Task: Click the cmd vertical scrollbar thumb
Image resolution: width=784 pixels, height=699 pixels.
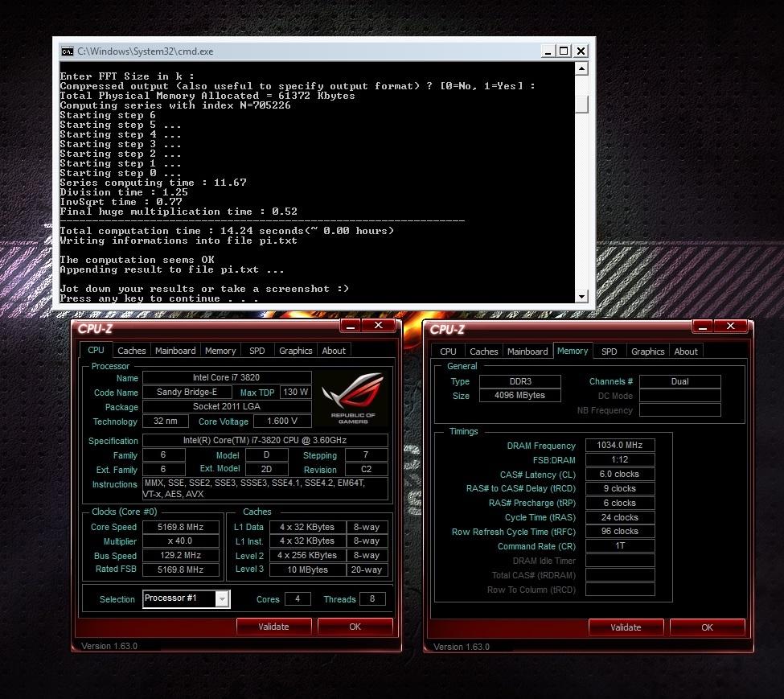Action: pos(581,105)
